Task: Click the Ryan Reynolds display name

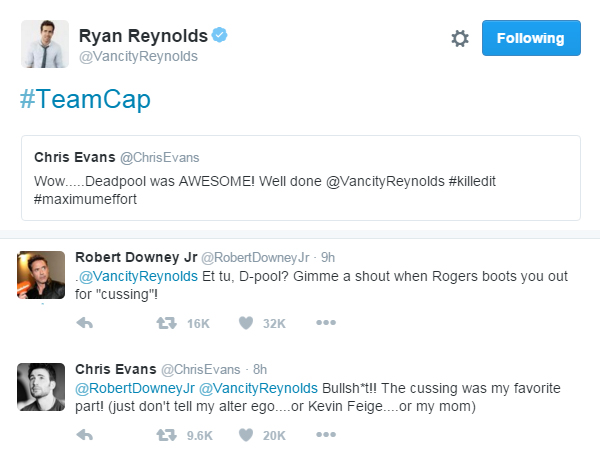Action: click(143, 36)
